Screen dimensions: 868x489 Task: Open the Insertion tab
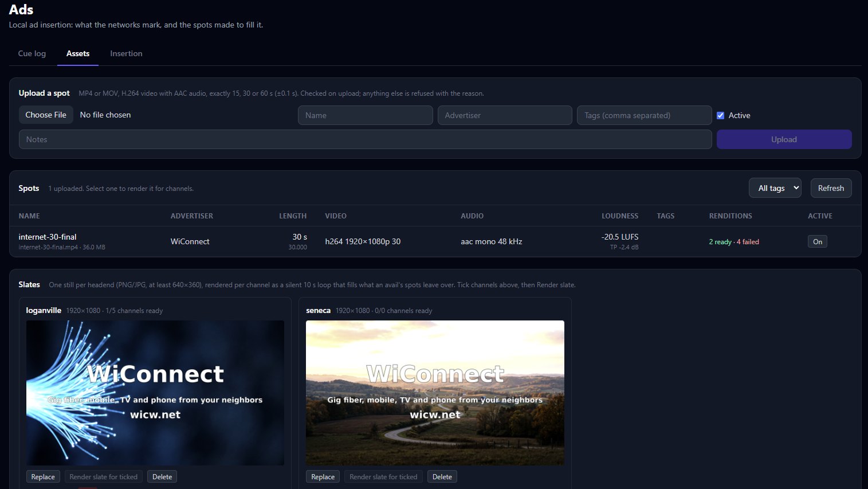tap(126, 53)
